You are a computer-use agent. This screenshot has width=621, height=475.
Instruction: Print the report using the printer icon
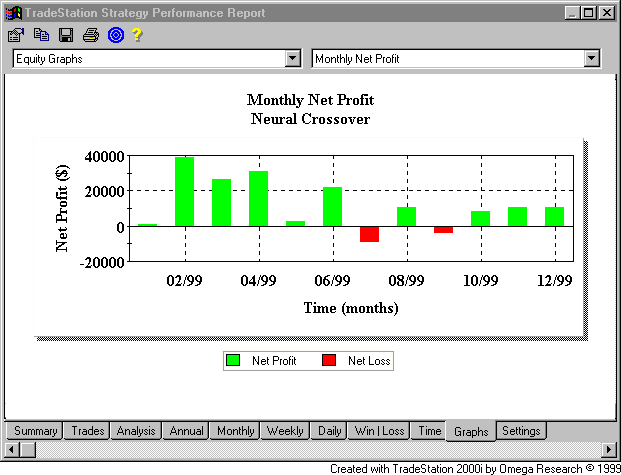coord(91,35)
